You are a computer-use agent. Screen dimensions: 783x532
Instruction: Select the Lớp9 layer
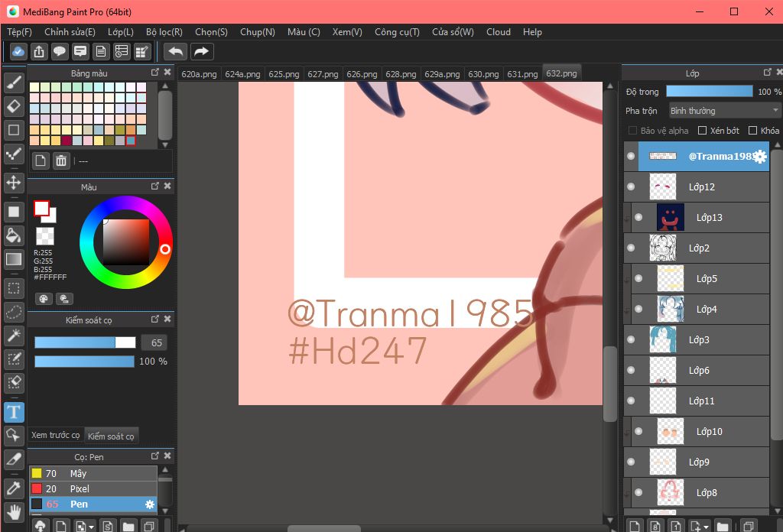696,462
